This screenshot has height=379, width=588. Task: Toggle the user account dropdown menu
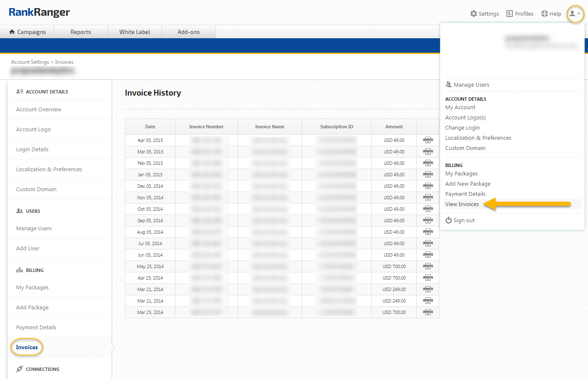tap(575, 14)
